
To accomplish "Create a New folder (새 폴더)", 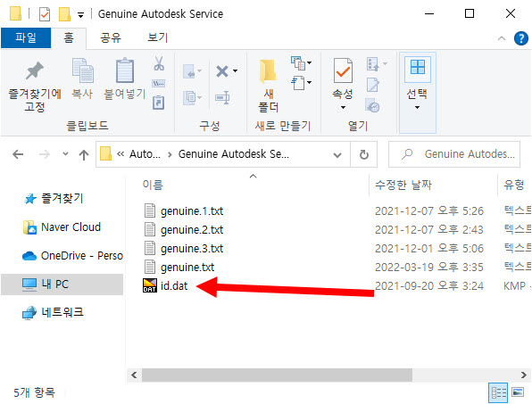I will click(x=268, y=86).
